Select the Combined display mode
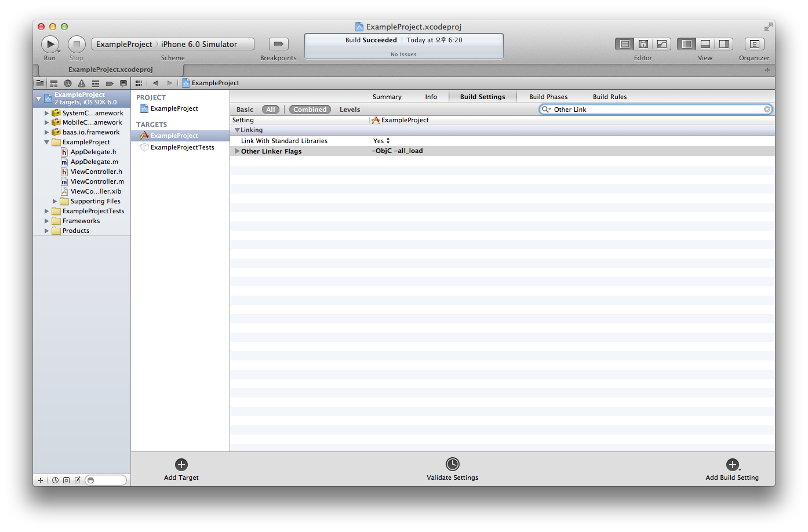The height and width of the screenshot is (532, 808). [310, 110]
